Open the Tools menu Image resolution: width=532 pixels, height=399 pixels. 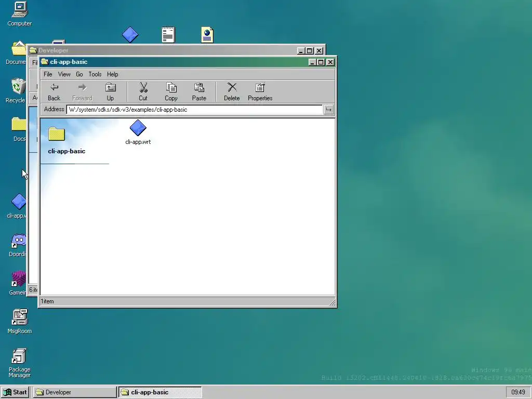(x=95, y=74)
